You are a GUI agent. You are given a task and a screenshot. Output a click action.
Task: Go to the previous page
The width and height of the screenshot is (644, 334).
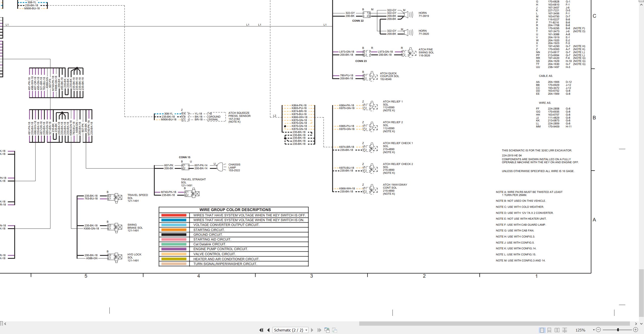click(x=268, y=330)
